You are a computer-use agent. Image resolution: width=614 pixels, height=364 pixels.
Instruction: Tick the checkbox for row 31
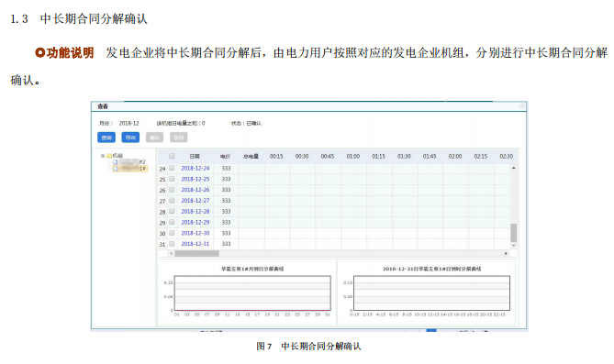172,244
